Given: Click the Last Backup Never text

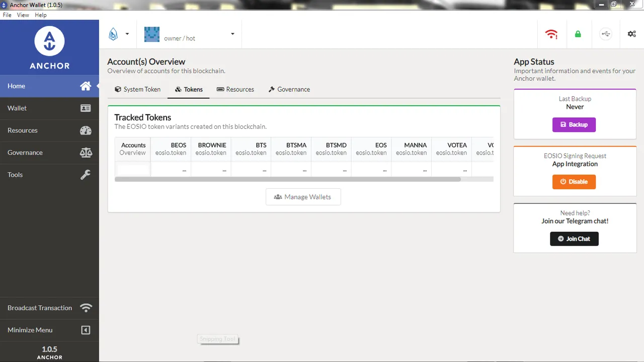Looking at the screenshot, I should [x=575, y=103].
